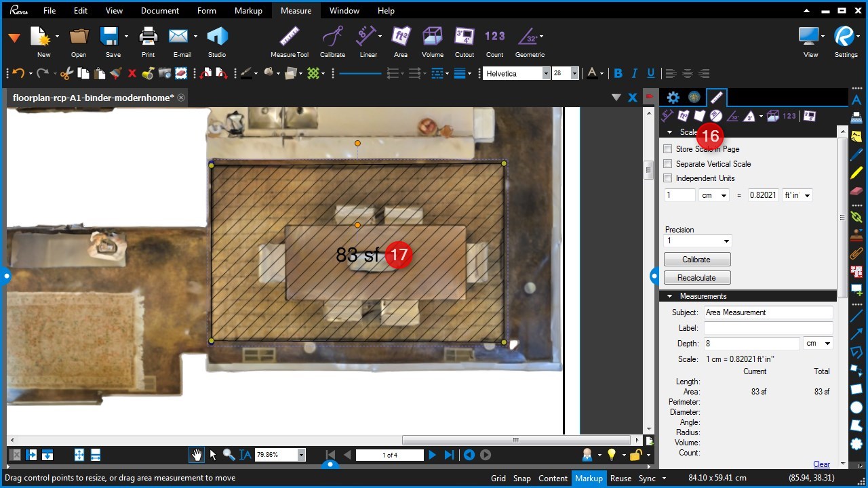Select the Cutout tool
868x488 pixels.
(x=465, y=42)
